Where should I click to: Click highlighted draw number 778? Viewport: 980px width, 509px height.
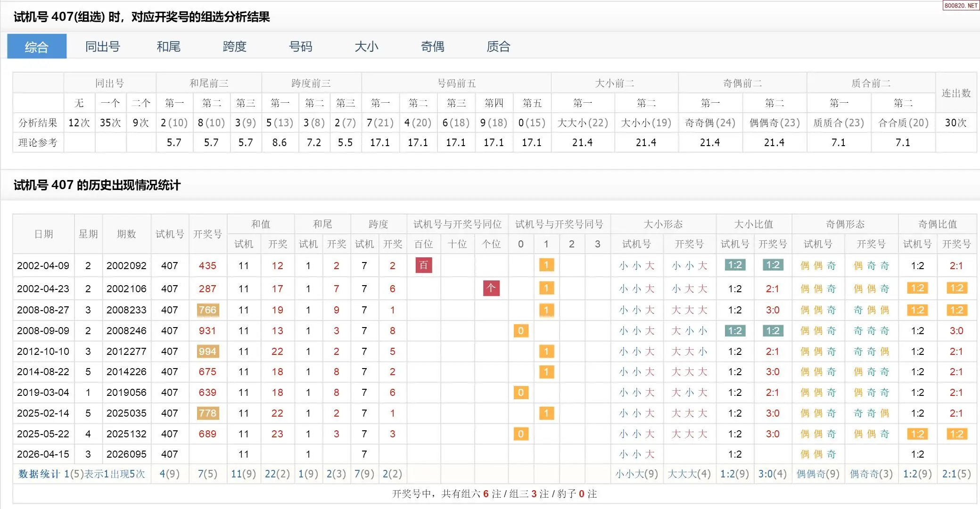[207, 413]
